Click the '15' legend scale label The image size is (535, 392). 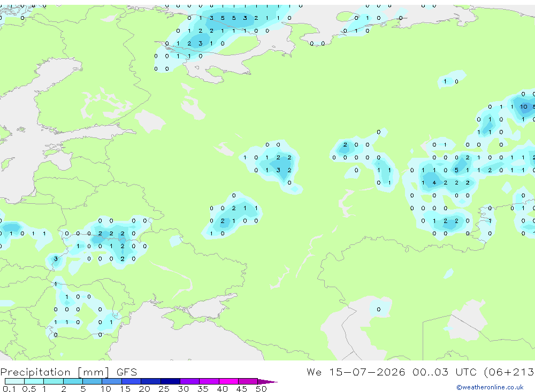click(125, 389)
